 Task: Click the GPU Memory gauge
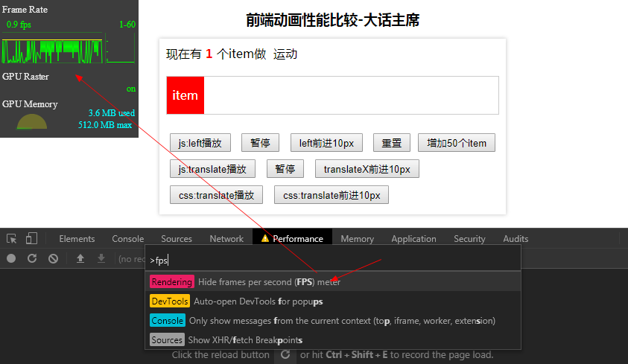point(31,121)
